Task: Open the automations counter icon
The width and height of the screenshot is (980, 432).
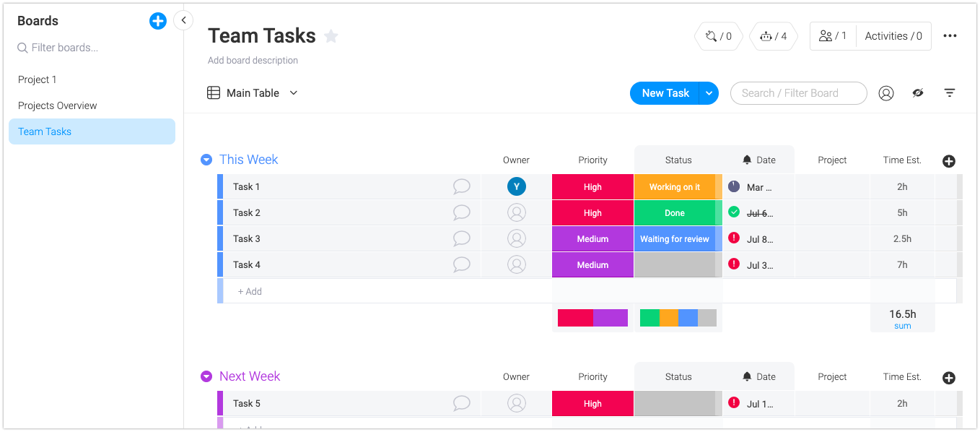Action: click(x=774, y=36)
